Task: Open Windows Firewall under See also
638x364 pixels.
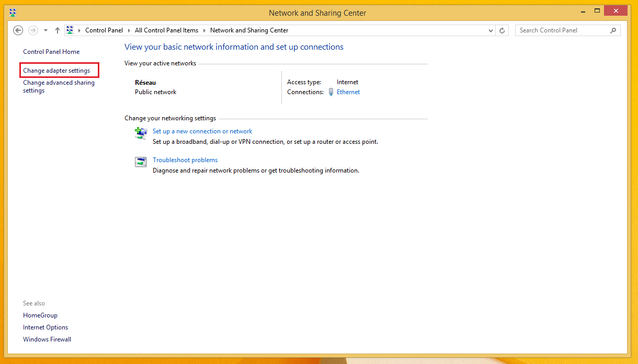Action: click(47, 339)
